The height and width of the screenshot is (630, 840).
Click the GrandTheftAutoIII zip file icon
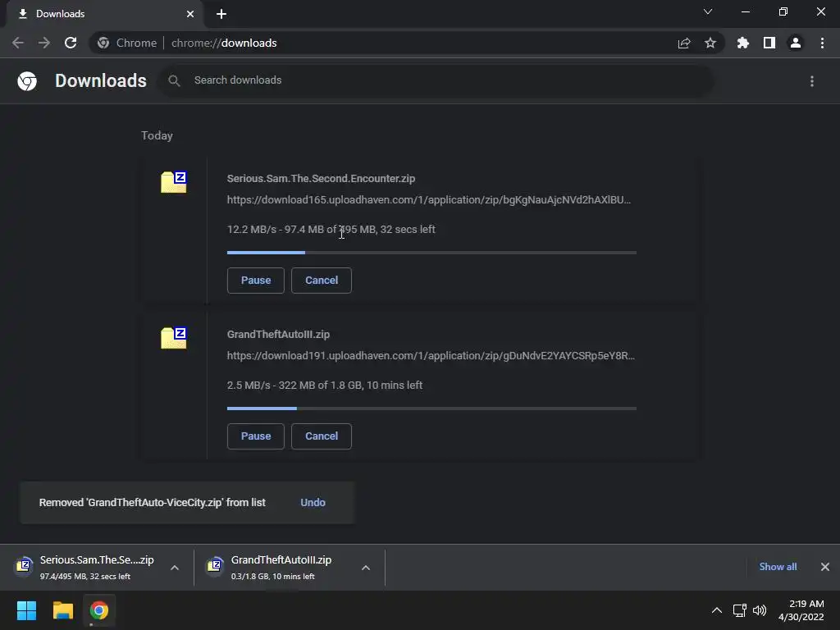174,338
